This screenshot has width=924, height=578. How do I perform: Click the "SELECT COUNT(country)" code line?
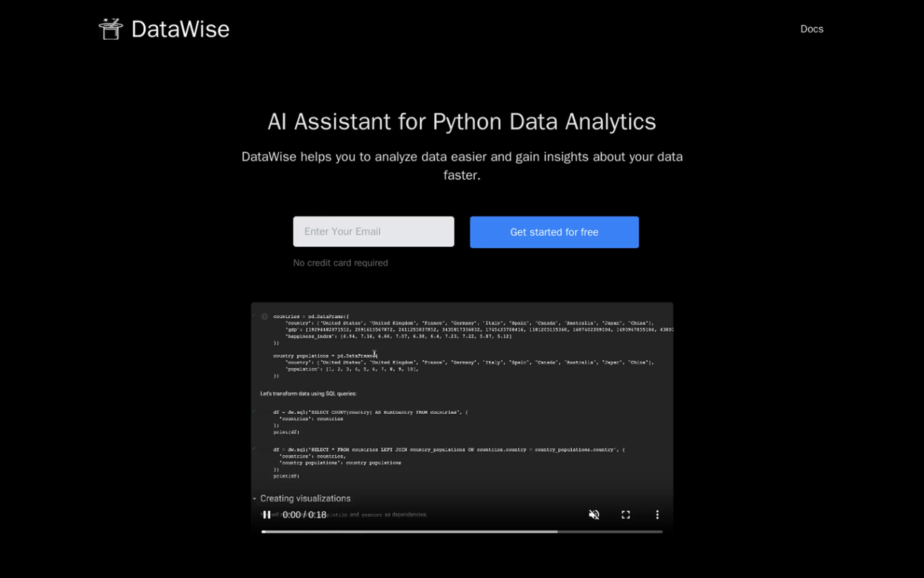tap(371, 412)
